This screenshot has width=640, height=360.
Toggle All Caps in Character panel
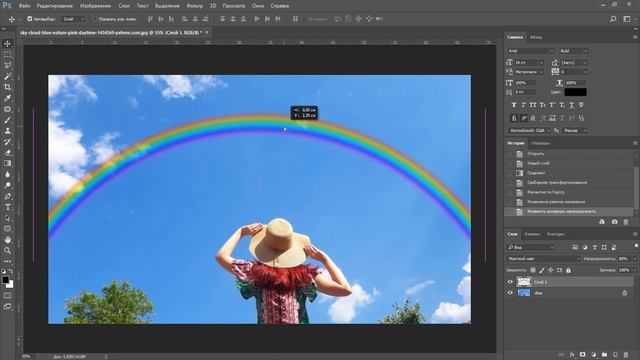pos(533,105)
